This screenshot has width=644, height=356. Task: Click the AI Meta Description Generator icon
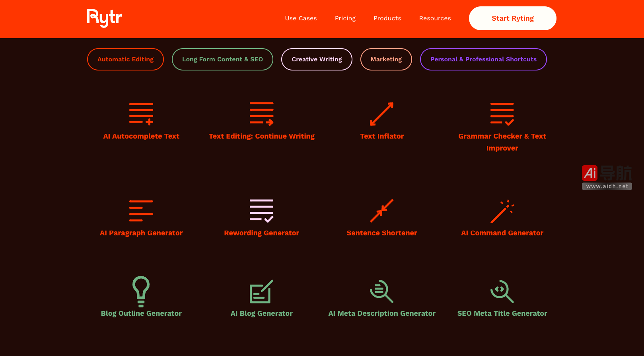(381, 291)
